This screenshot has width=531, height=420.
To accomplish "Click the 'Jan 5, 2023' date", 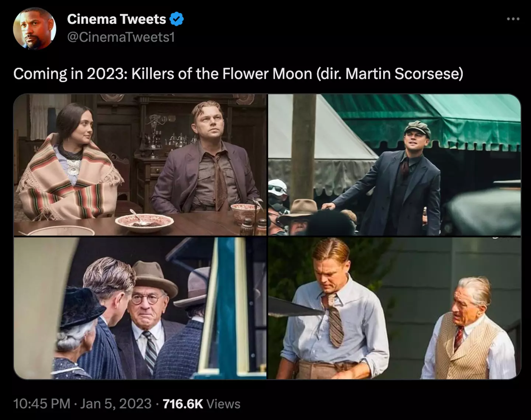I will pos(116,404).
